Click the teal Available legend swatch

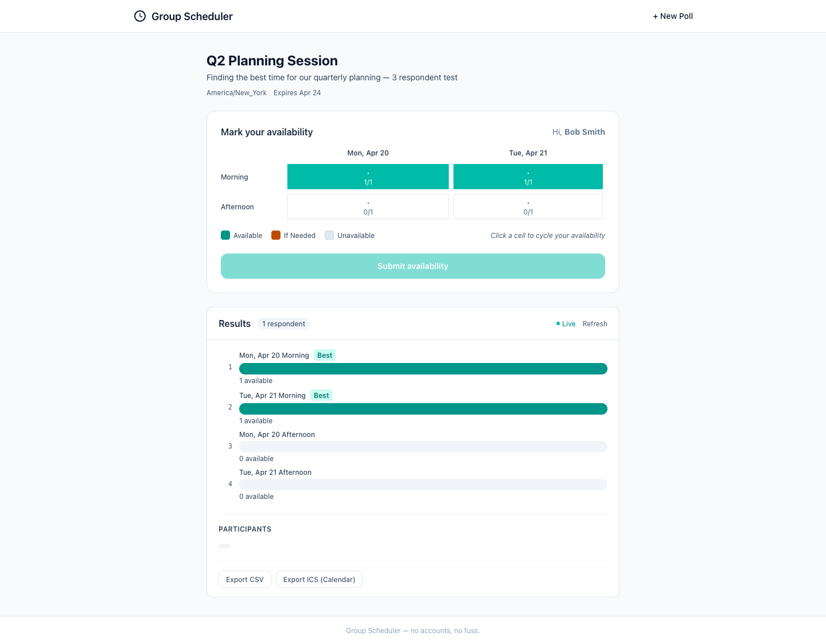[225, 235]
